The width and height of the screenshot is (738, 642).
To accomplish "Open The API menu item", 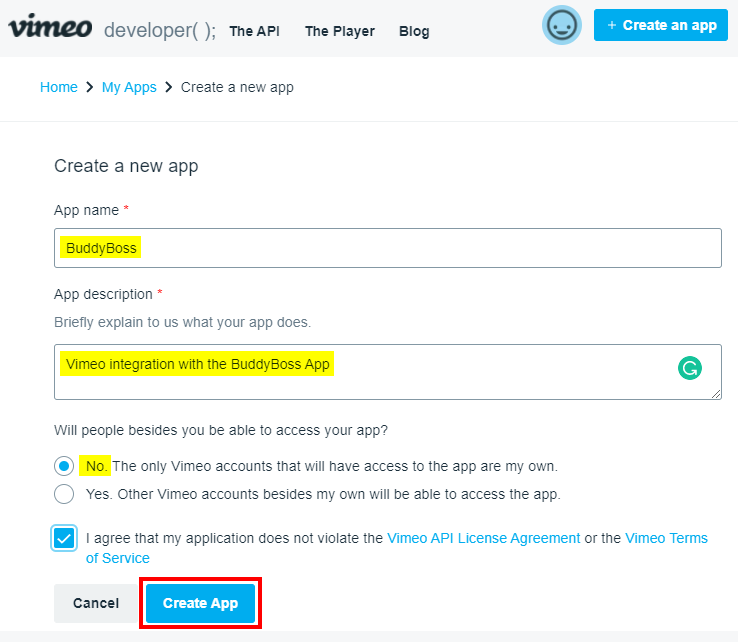I will point(254,31).
